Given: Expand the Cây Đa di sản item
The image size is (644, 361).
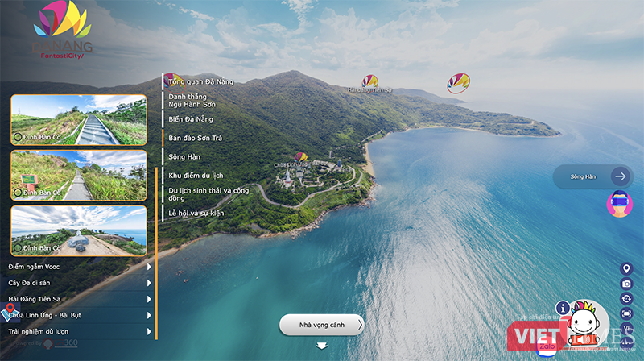Looking at the screenshot, I should (x=150, y=283).
